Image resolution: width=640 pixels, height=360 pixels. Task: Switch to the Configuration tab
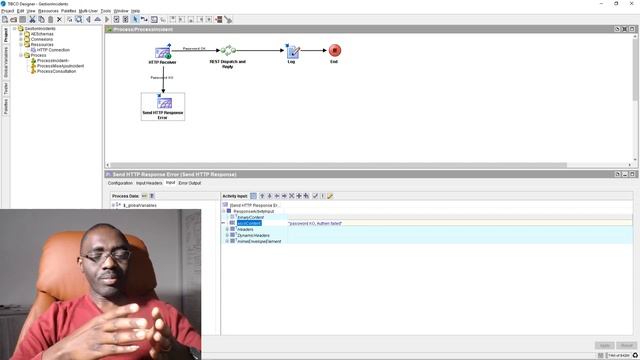pos(120,183)
